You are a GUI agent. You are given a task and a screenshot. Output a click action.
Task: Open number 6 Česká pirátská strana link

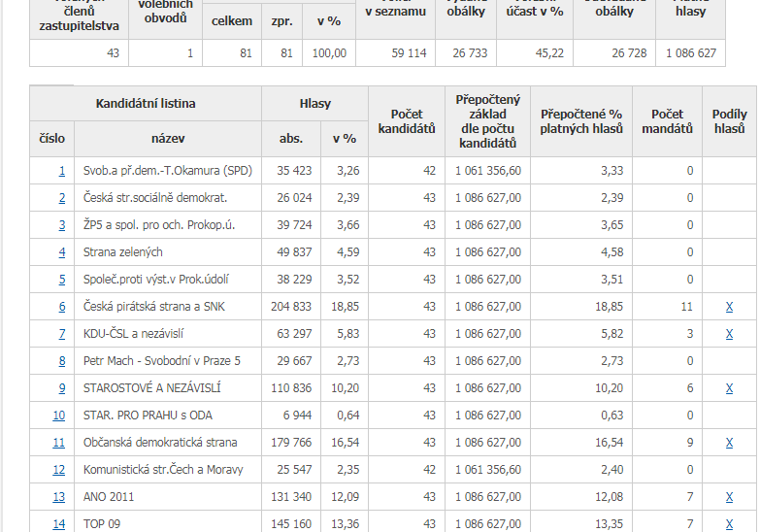[61, 307]
